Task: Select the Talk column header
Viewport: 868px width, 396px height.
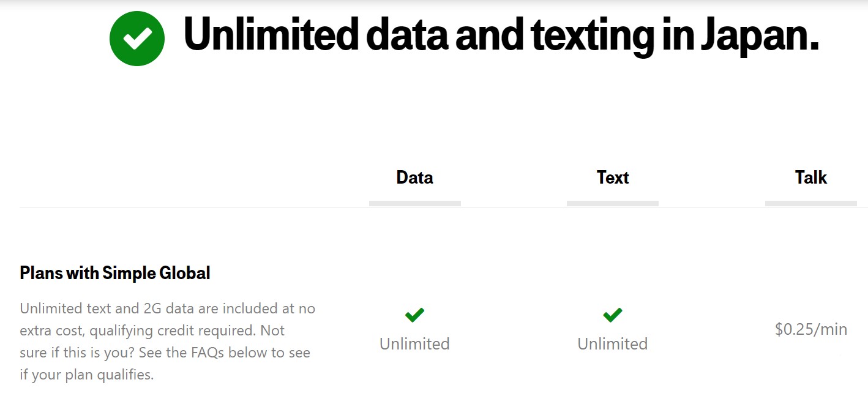Action: tap(811, 177)
